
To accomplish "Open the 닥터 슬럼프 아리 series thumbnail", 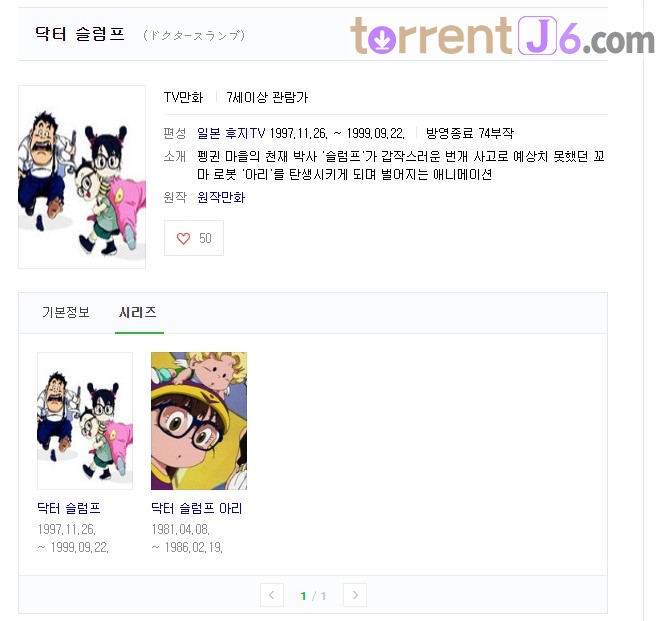I will 199,421.
